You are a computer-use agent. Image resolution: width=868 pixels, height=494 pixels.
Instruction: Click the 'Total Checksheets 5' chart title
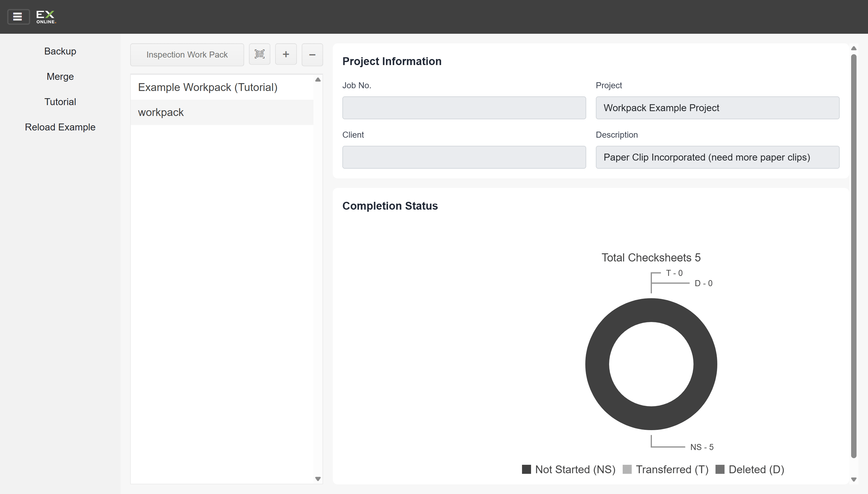coord(651,258)
